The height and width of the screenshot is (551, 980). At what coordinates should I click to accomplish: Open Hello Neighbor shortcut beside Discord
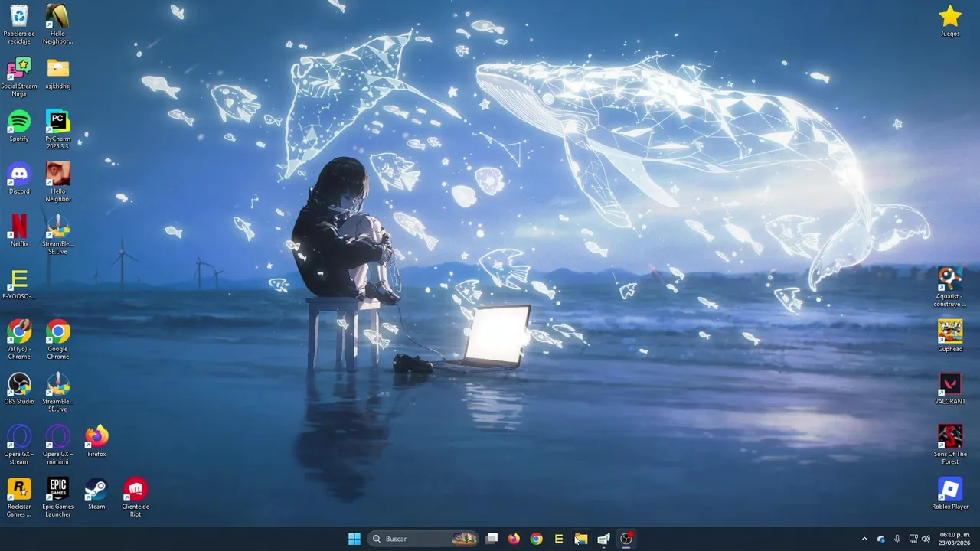click(x=57, y=182)
